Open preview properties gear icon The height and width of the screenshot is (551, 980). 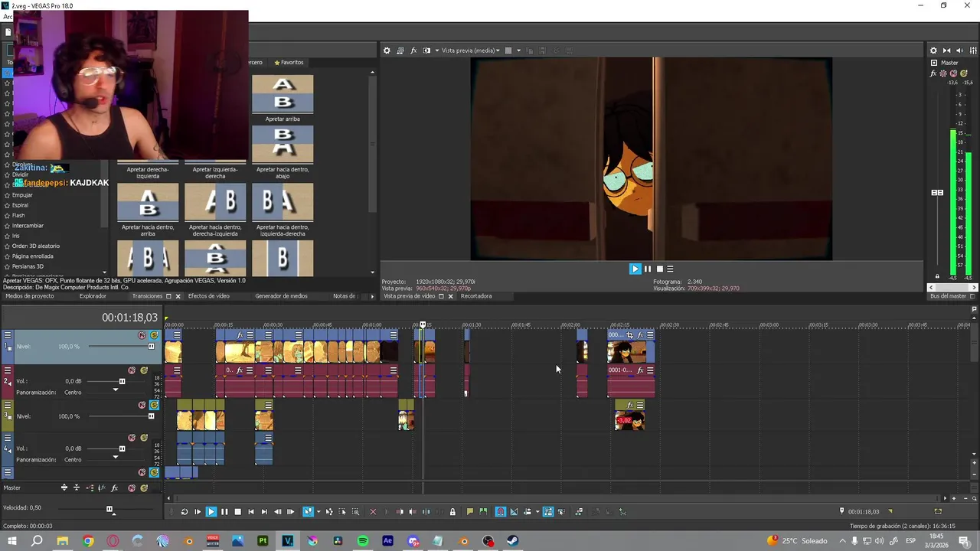point(387,51)
